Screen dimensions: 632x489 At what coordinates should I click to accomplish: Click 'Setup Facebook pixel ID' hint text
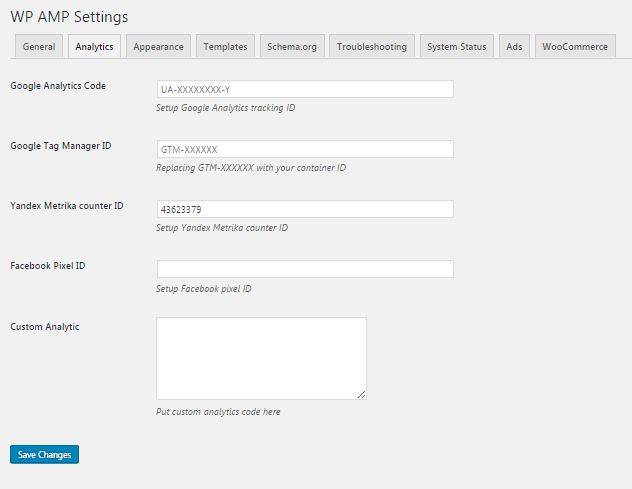click(x=204, y=289)
